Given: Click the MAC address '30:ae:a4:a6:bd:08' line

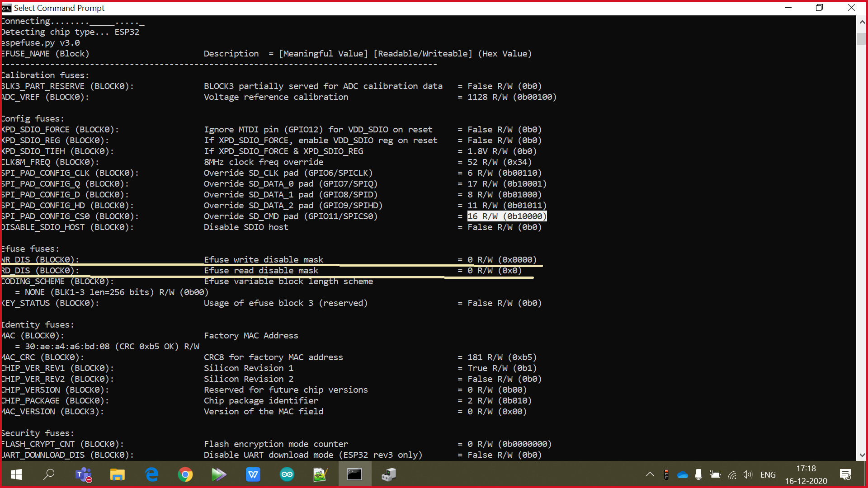Looking at the screenshot, I should [x=107, y=347].
